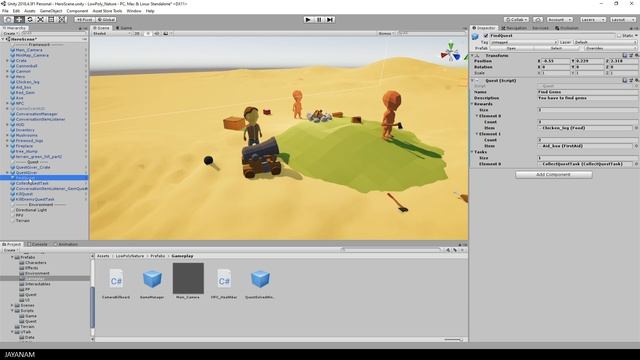640x360 pixels.
Task: Open the Shaded draw mode dropdown
Action: pyautogui.click(x=111, y=33)
